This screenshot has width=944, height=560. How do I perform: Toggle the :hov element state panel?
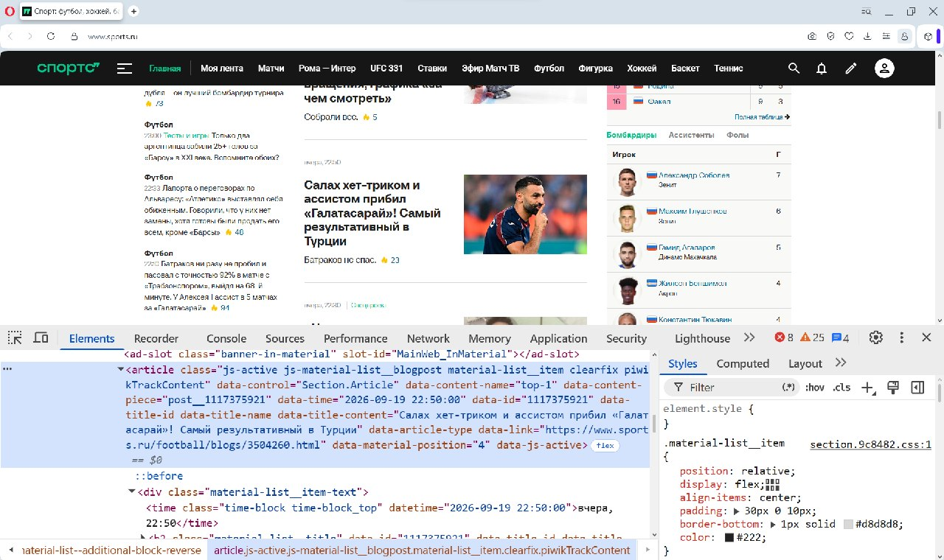(x=815, y=388)
